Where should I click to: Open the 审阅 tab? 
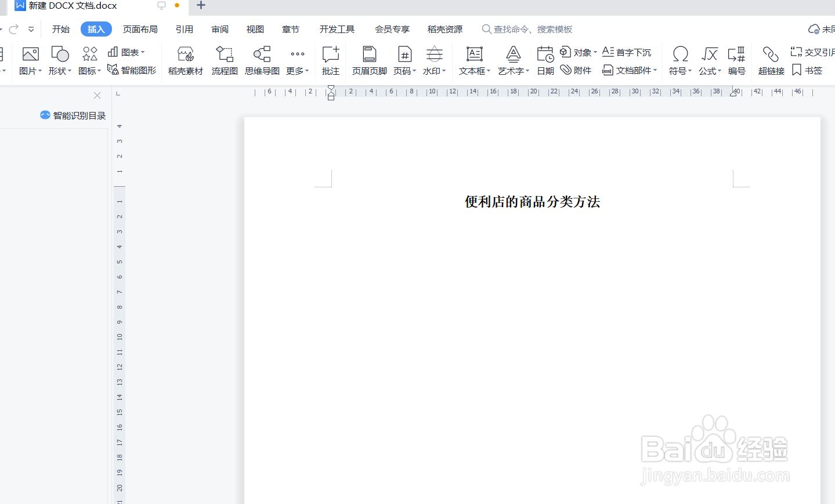pyautogui.click(x=220, y=29)
